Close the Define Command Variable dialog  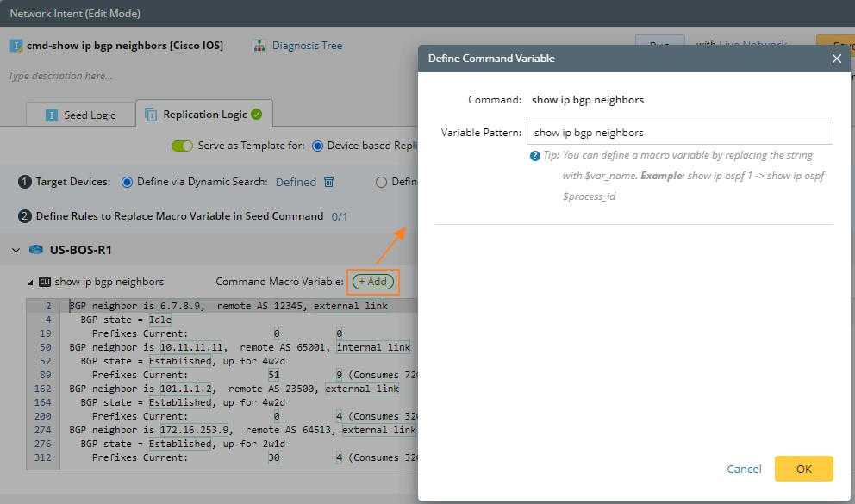[836, 59]
